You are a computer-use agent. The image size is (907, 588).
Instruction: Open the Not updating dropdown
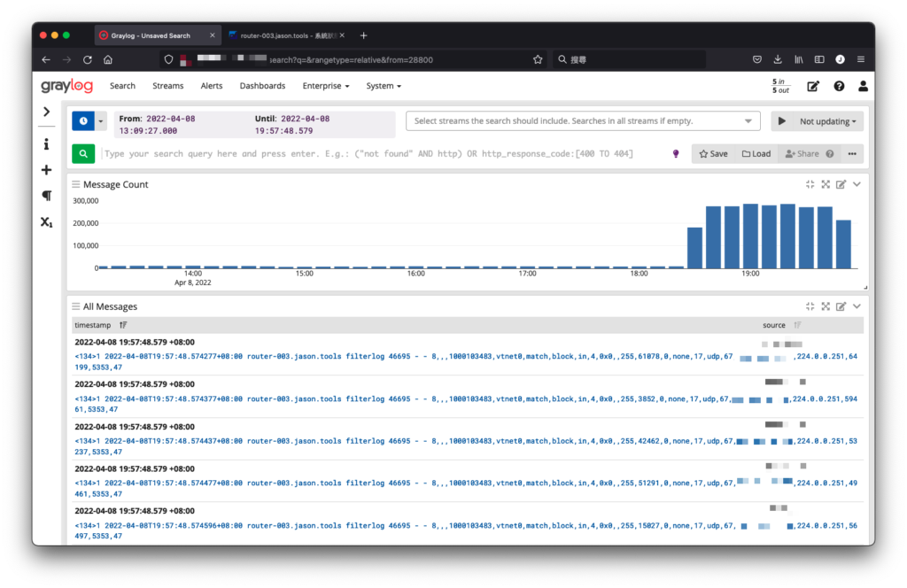(x=828, y=121)
